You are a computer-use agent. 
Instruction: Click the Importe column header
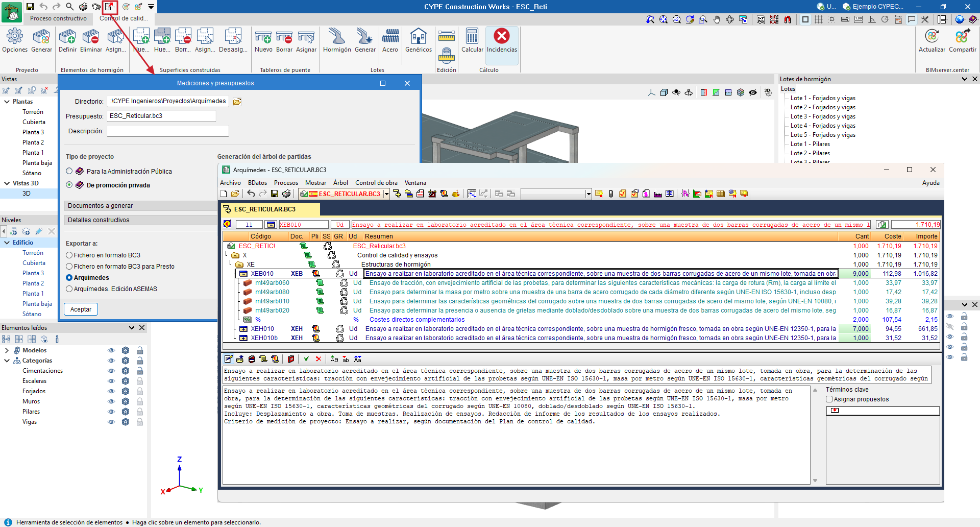tap(922, 236)
